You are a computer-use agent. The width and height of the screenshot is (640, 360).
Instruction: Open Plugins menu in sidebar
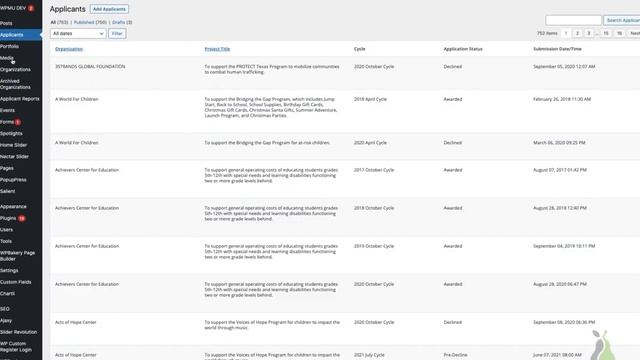click(x=8, y=218)
